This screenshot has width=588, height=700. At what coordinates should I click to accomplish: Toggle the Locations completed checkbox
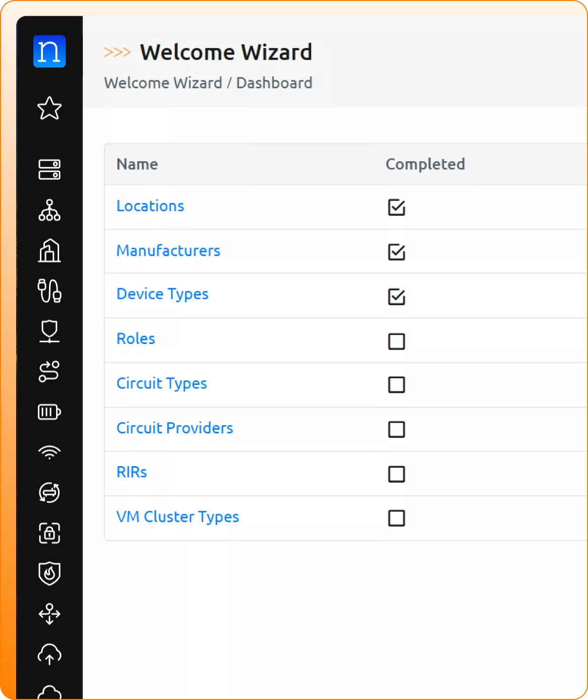pyautogui.click(x=397, y=207)
